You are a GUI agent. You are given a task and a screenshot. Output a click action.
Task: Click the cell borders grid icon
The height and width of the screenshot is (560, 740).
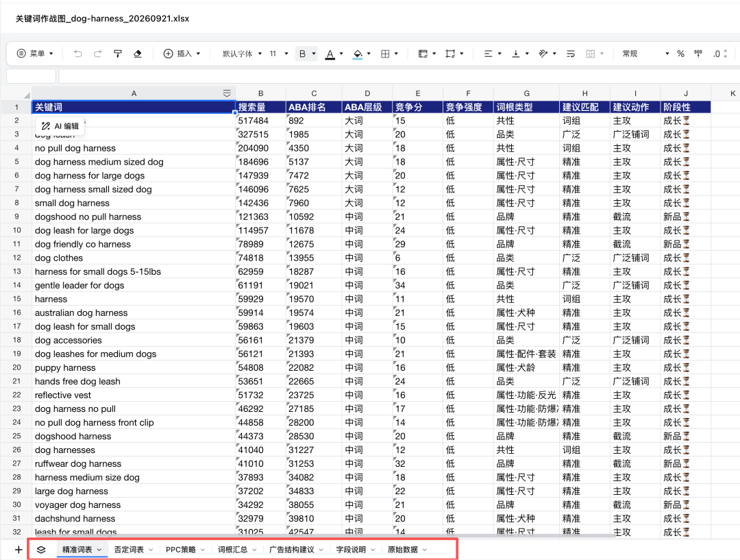point(385,54)
